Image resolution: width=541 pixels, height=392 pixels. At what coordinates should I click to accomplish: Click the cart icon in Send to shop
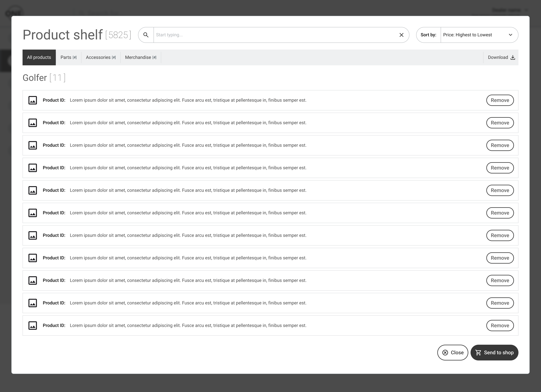click(478, 352)
